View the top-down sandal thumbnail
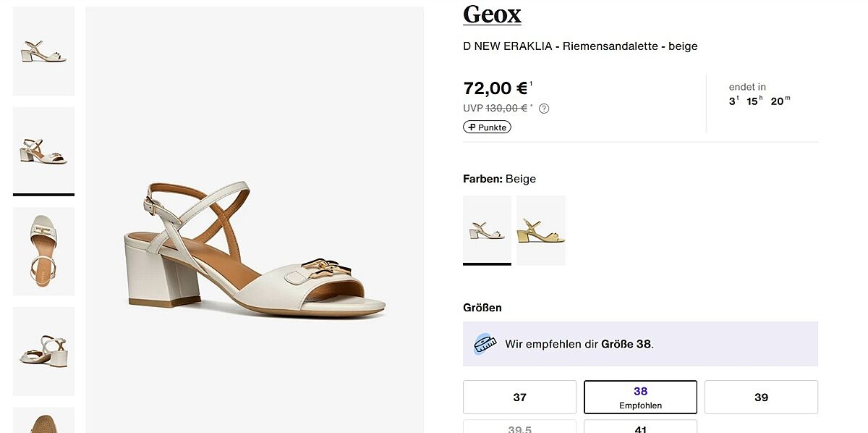The width and height of the screenshot is (868, 433). coord(43,251)
